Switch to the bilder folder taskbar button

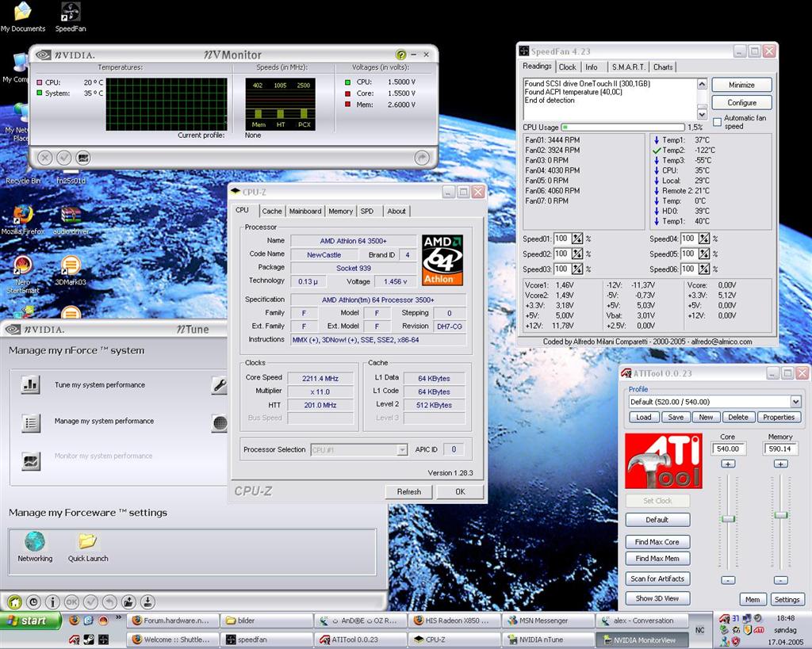266,620
